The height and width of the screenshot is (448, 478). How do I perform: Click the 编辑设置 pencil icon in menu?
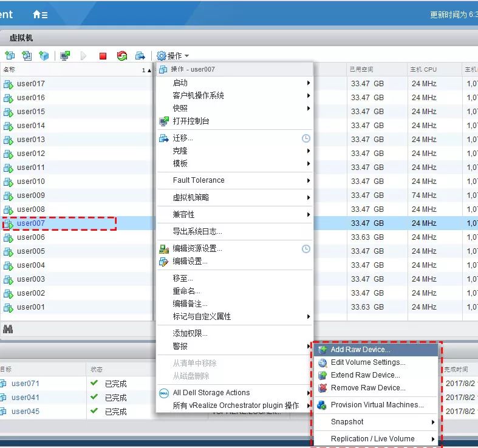pyautogui.click(x=164, y=262)
